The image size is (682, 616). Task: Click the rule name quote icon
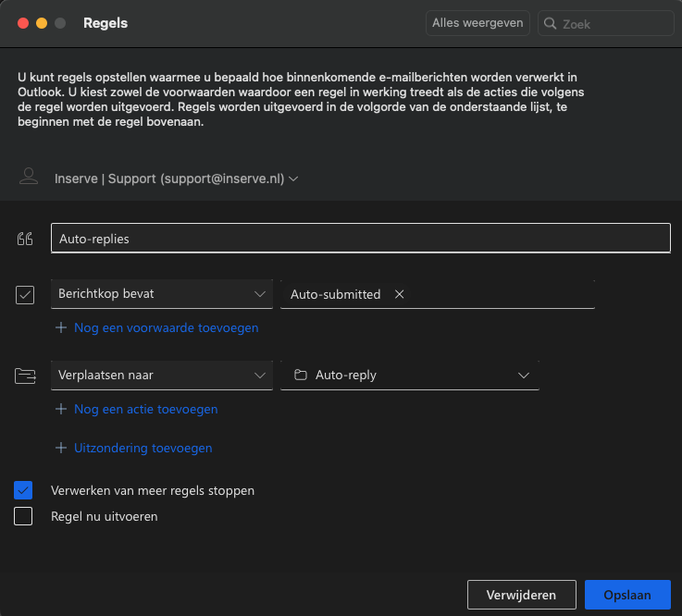pos(25,239)
